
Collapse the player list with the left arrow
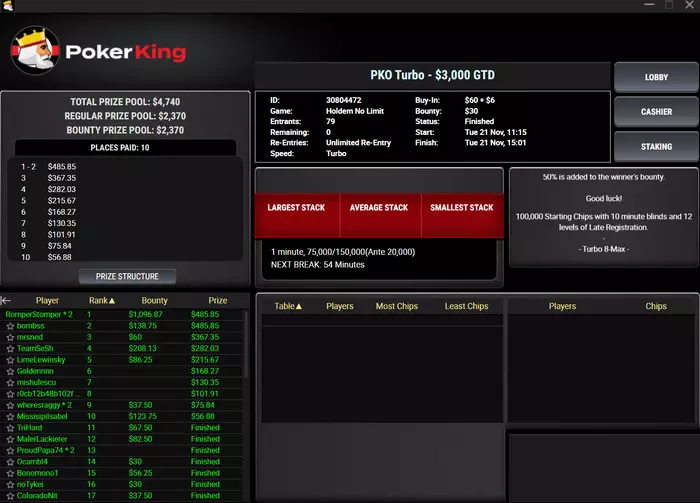(x=5, y=300)
